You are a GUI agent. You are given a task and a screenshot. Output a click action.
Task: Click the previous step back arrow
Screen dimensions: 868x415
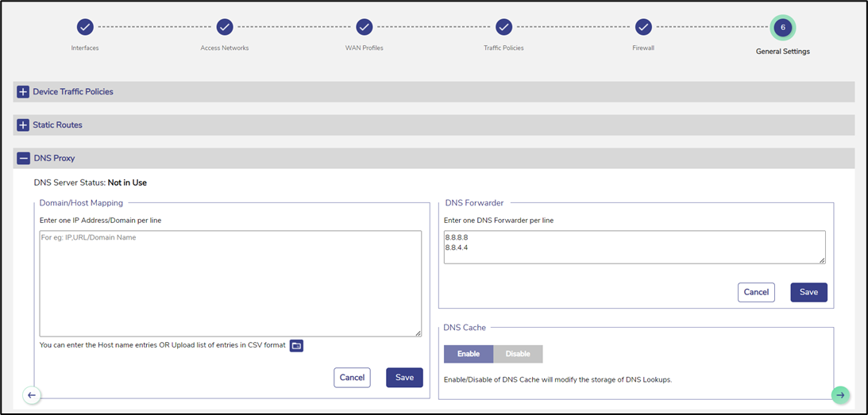coord(32,394)
